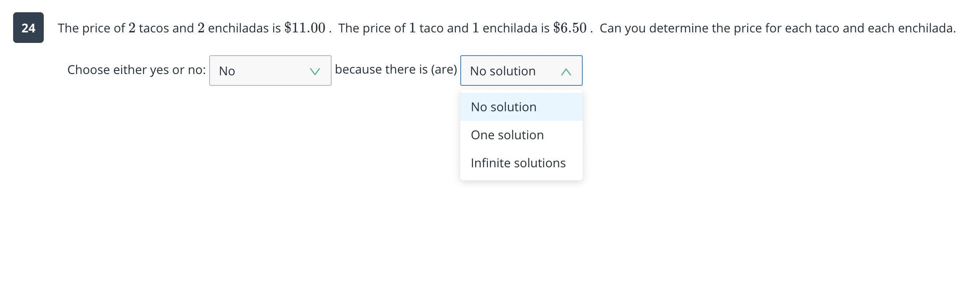Click the down chevron beside No
980x289 pixels.
point(315,71)
